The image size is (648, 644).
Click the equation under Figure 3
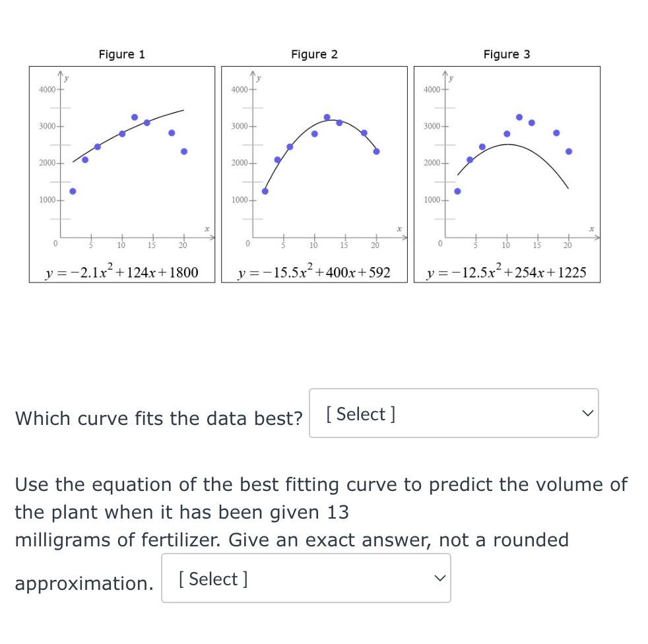[x=506, y=271]
